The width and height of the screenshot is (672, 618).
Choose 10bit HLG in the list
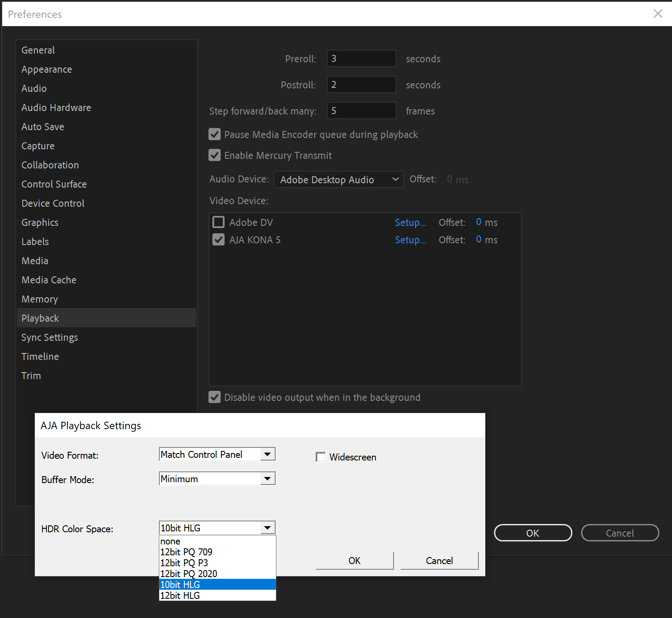pyautogui.click(x=218, y=584)
